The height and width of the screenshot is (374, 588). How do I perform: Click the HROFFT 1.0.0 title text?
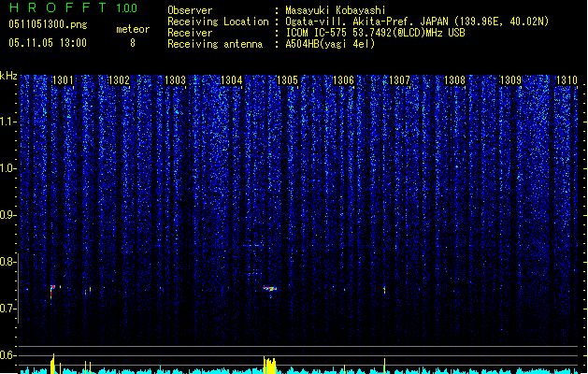pyautogui.click(x=74, y=7)
